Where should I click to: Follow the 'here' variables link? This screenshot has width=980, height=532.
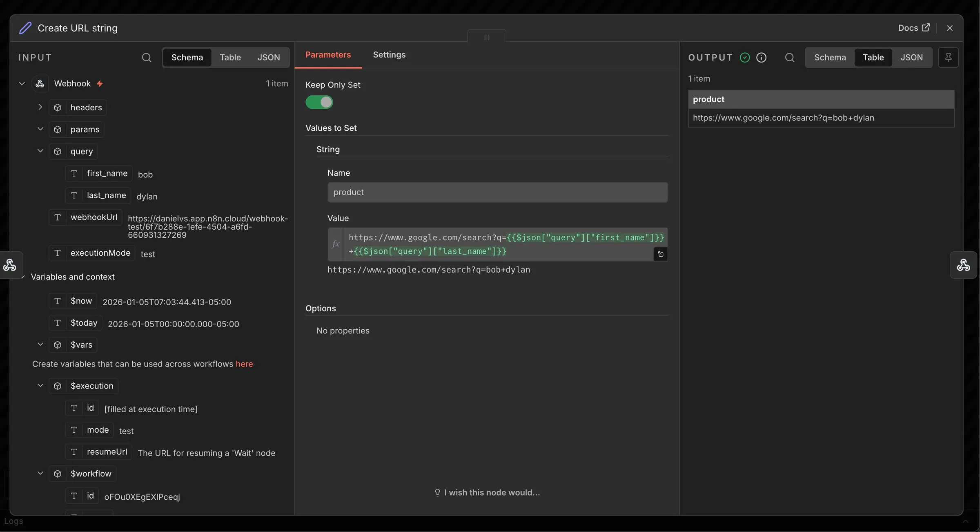(244, 364)
